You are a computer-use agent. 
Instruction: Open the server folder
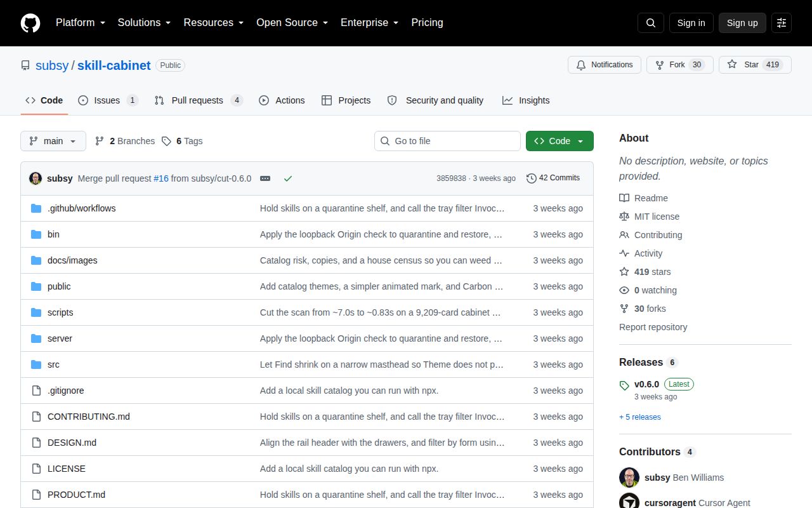[x=60, y=338]
